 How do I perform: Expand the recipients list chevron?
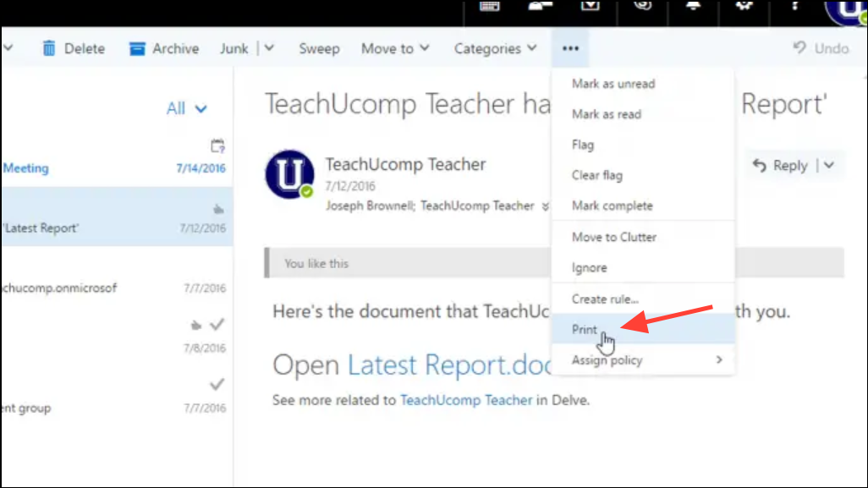[546, 206]
